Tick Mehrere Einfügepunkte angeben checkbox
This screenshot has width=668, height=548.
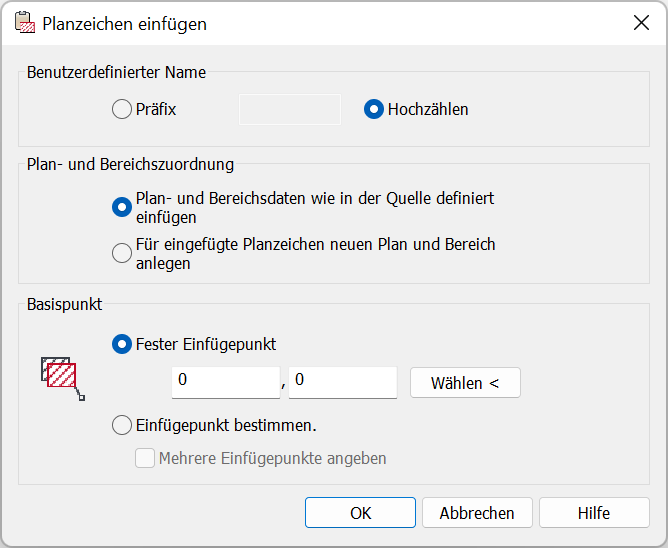(145, 458)
